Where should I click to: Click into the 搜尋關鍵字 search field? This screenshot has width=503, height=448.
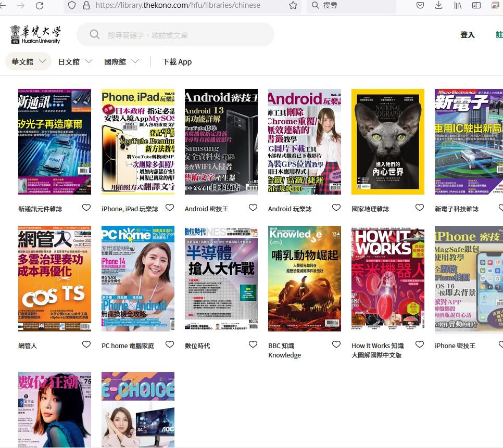tap(182, 35)
